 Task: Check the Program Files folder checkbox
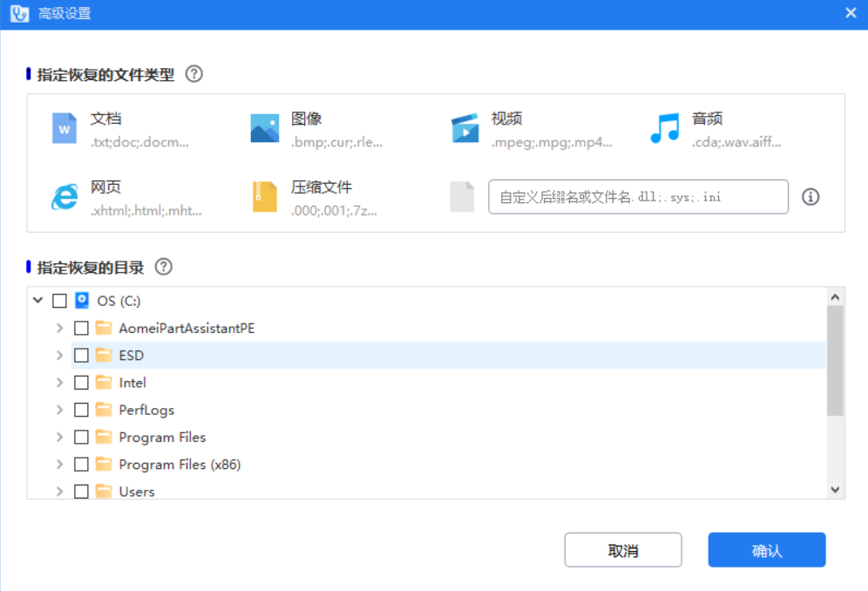(x=82, y=437)
